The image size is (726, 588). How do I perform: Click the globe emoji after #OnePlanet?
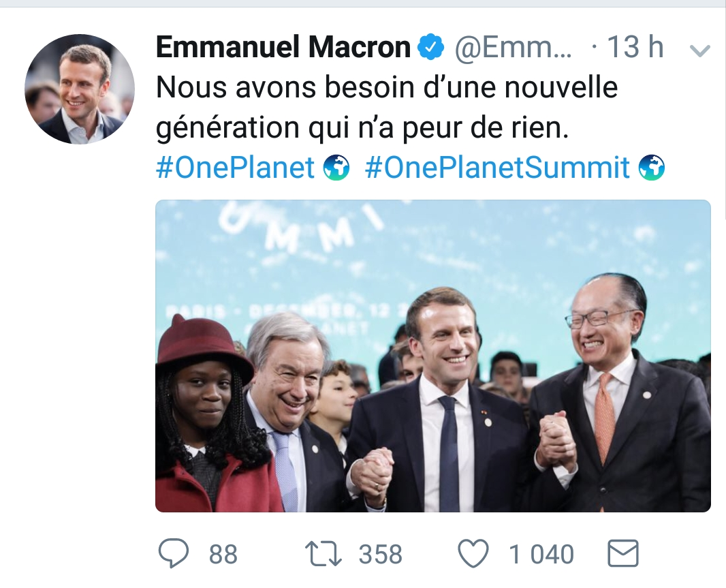(336, 167)
